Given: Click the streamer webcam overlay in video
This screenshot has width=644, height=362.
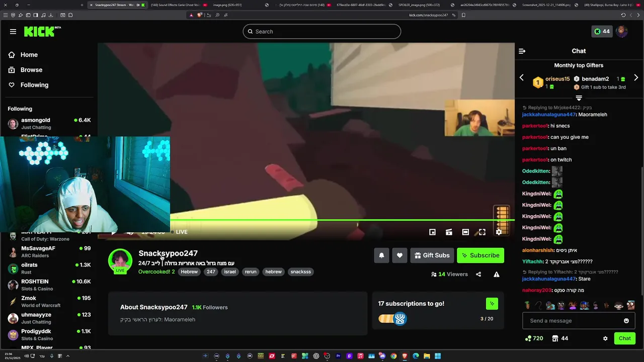Looking at the screenshot, I should [479, 118].
